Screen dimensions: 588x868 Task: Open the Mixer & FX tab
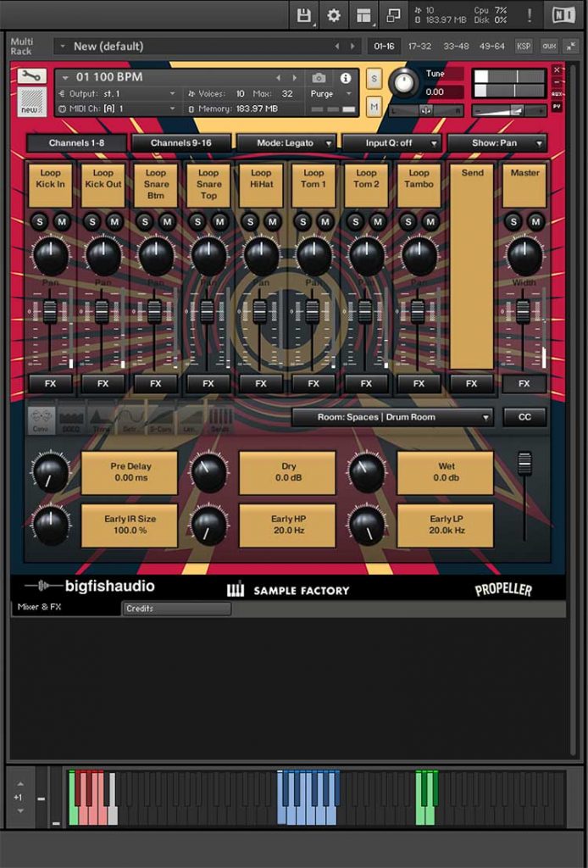(65, 607)
